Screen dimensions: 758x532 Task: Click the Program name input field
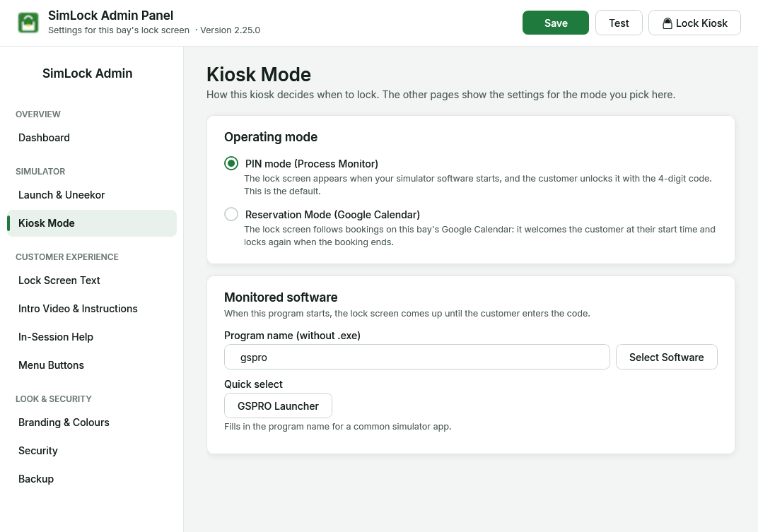(x=416, y=357)
